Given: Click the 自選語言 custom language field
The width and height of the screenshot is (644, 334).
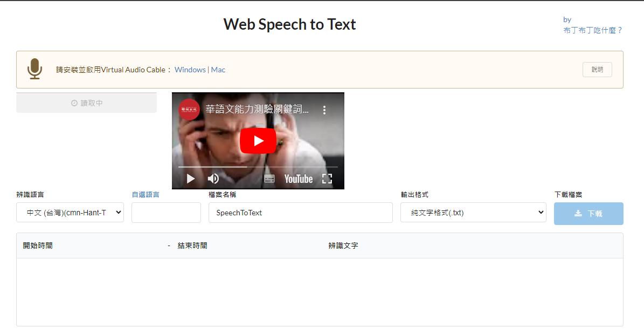Looking at the screenshot, I should [x=166, y=212].
